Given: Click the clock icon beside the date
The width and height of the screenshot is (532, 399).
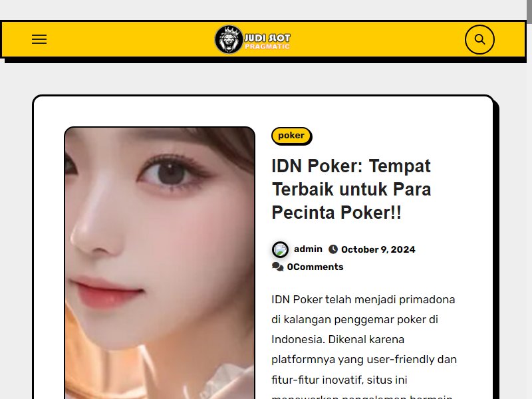Looking at the screenshot, I should [x=333, y=249].
